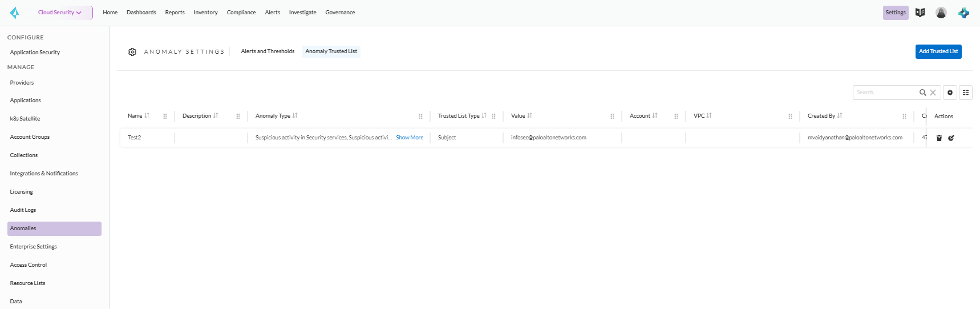Image resolution: width=980 pixels, height=309 pixels.
Task: Switch to Alerts and Thresholds tab
Action: pos(268,51)
